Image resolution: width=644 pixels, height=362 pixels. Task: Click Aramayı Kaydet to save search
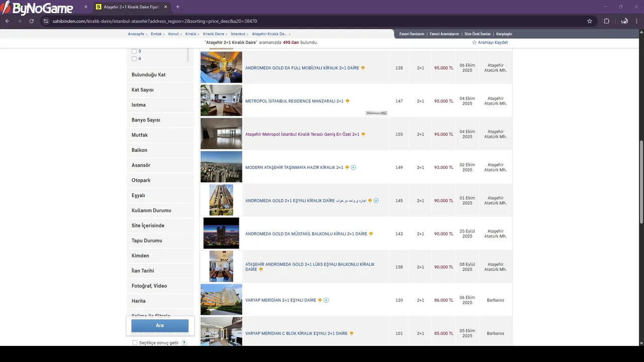point(493,43)
